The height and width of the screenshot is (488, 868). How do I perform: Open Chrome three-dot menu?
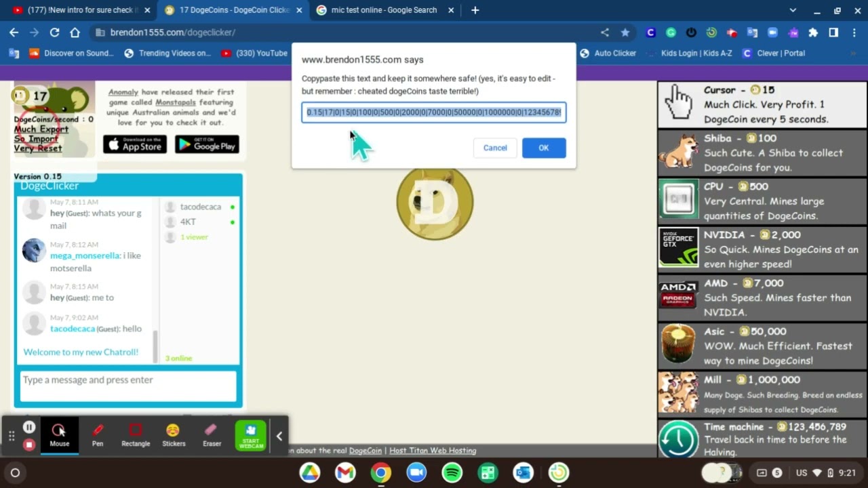pyautogui.click(x=854, y=33)
